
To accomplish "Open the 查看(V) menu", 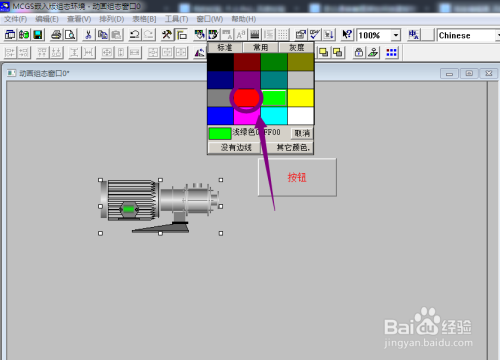I will click(79, 19).
